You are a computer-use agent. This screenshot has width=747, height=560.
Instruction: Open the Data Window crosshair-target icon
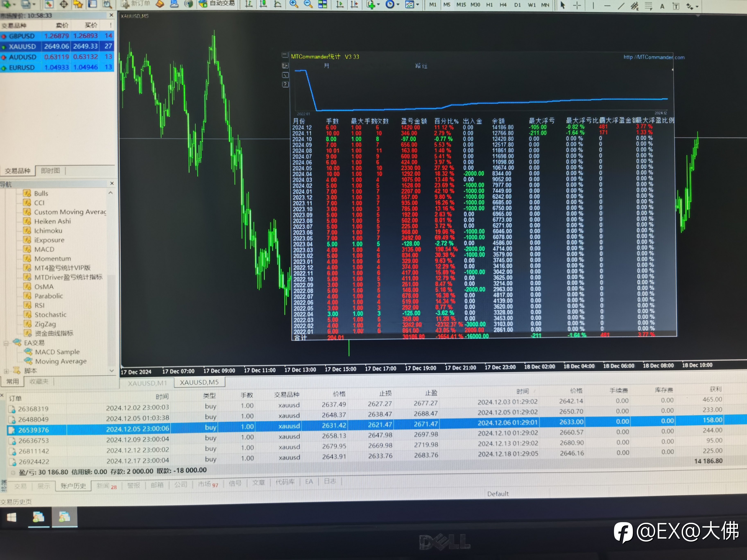64,4
